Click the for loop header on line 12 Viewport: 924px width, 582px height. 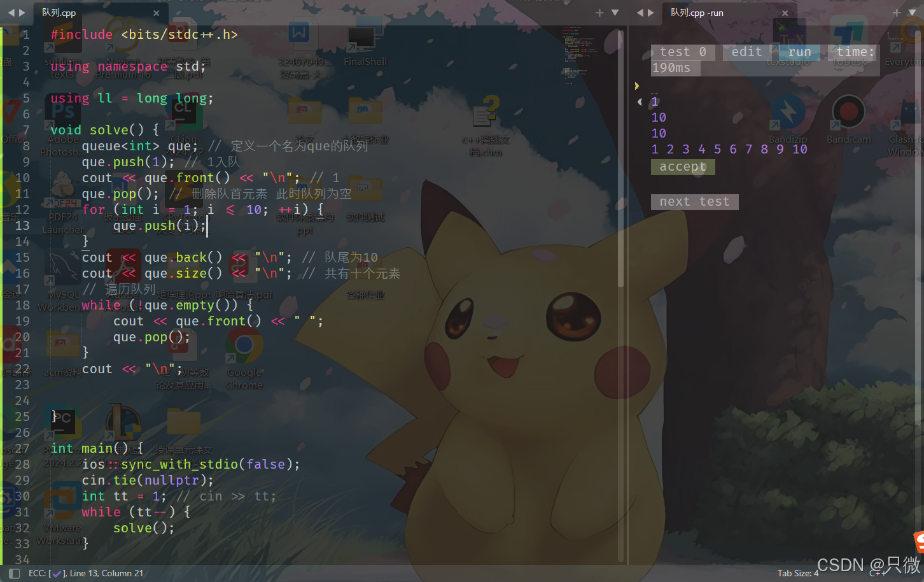[x=202, y=210]
